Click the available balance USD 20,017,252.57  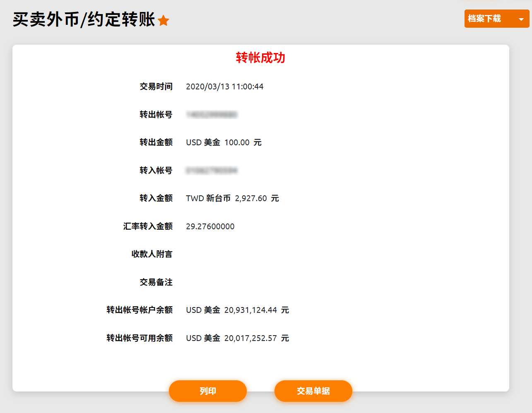tap(237, 338)
